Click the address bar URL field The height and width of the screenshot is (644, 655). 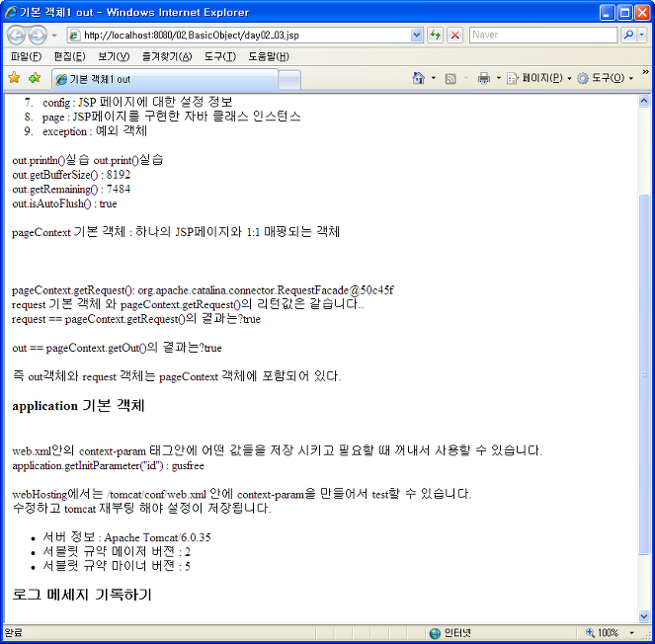pyautogui.click(x=244, y=36)
